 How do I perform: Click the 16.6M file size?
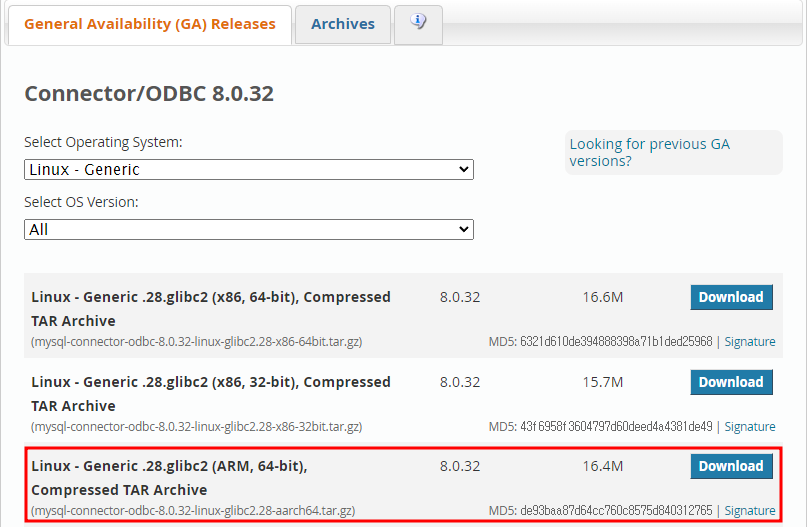pos(603,297)
